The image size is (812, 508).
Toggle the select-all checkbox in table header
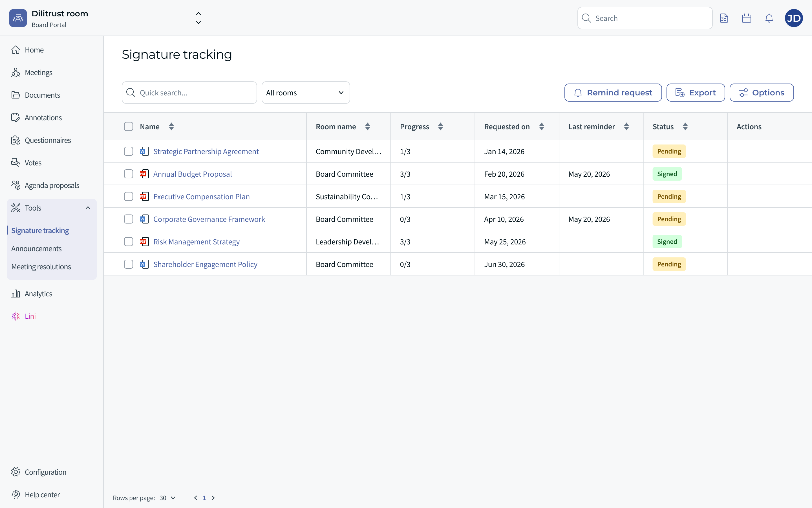[129, 127]
